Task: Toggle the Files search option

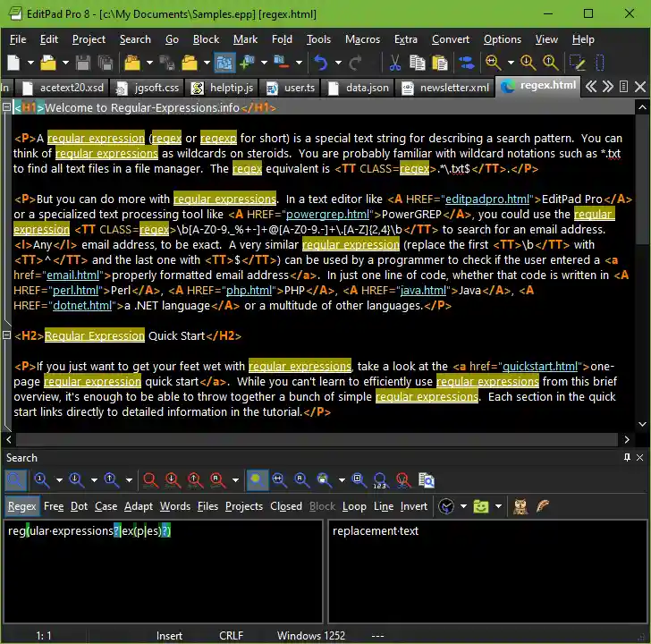Action: pyautogui.click(x=207, y=506)
